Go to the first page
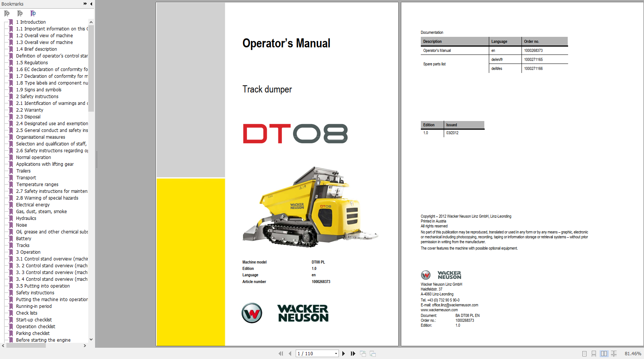 click(281, 353)
